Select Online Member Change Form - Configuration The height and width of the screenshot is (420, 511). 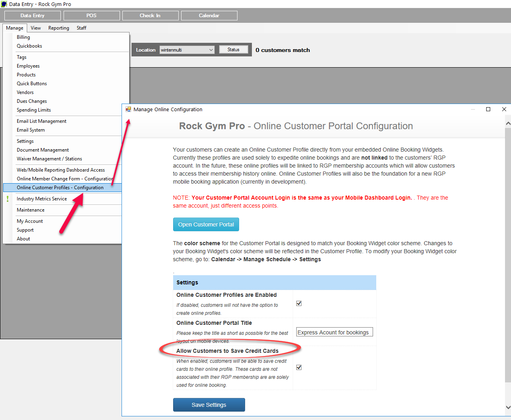click(x=62, y=179)
